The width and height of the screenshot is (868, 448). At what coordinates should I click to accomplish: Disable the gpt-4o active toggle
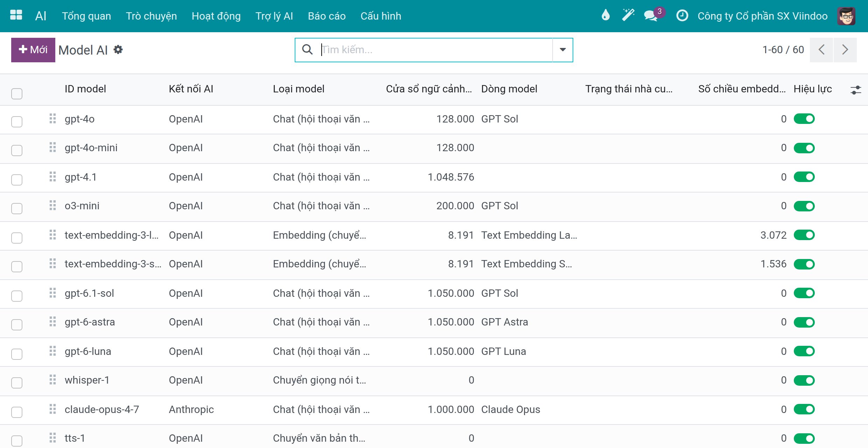coord(804,119)
